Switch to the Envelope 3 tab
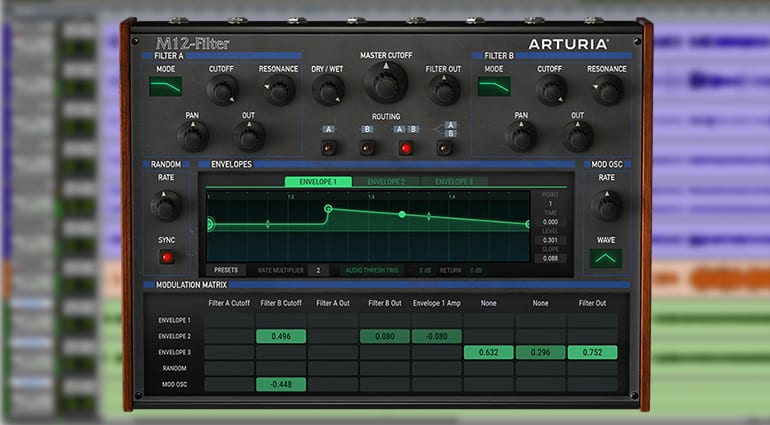 tap(454, 182)
